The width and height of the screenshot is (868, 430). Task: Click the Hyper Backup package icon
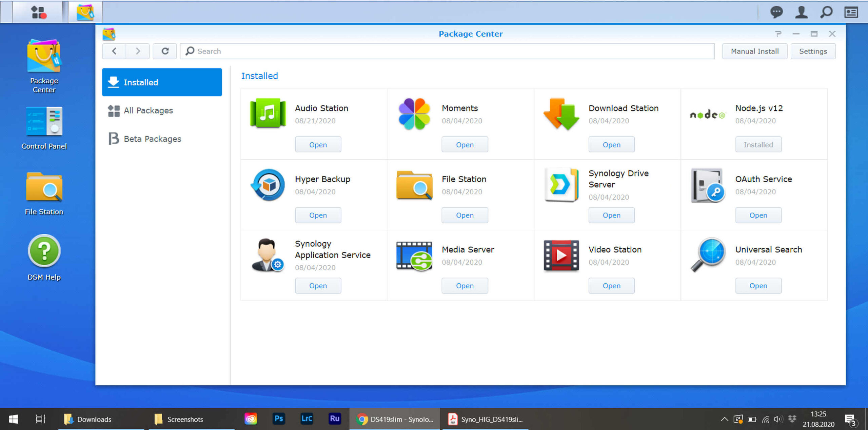pyautogui.click(x=268, y=185)
